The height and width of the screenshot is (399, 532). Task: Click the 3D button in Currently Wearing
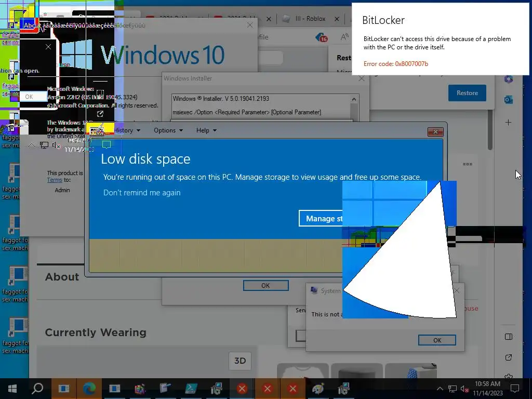[240, 361]
